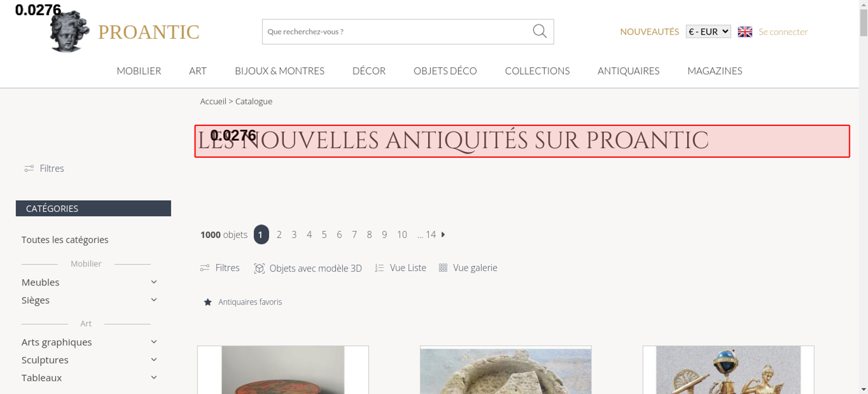Click the Antiquaires favoris star
The height and width of the screenshot is (394, 868).
[208, 302]
